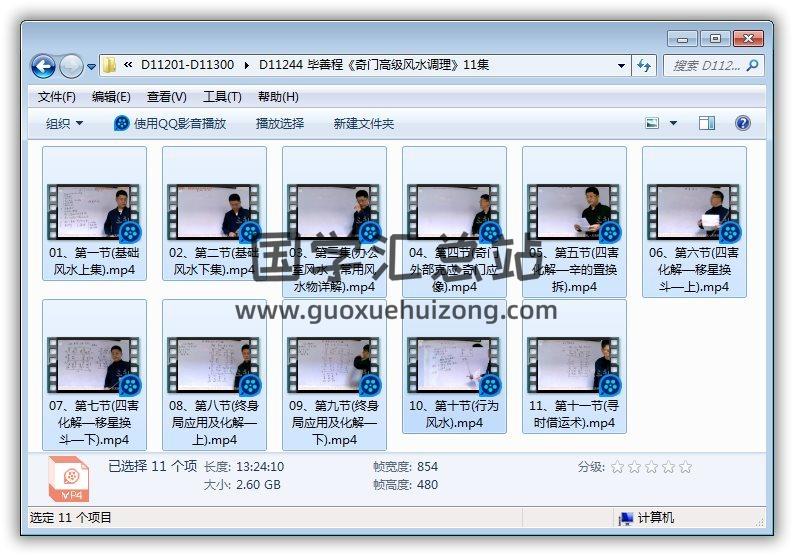The image size is (794, 556).
Task: Toggle the preview pane button
Action: tap(707, 123)
